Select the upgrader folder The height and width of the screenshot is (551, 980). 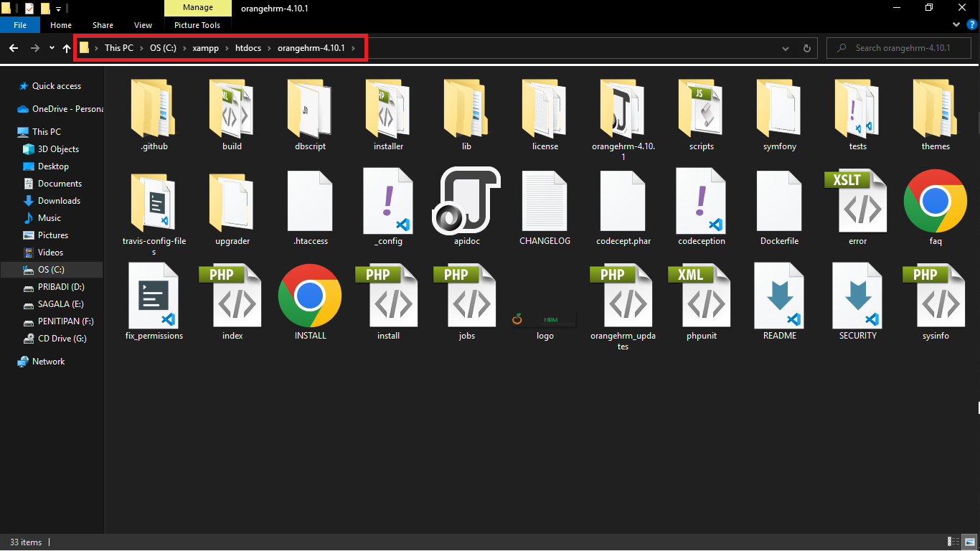(x=232, y=209)
